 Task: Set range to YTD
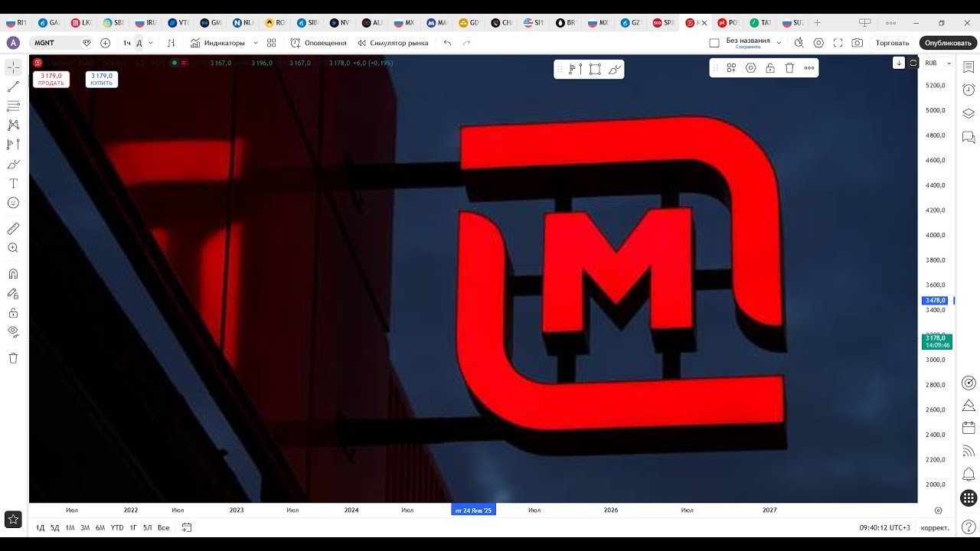click(117, 527)
